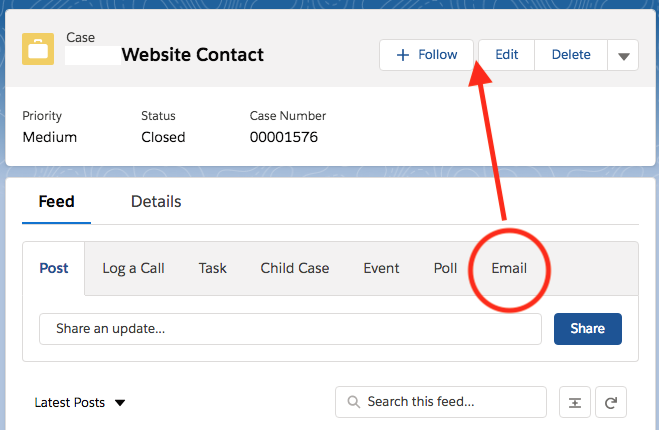Switch to the Feed tab
The height and width of the screenshot is (430, 659).
[57, 201]
